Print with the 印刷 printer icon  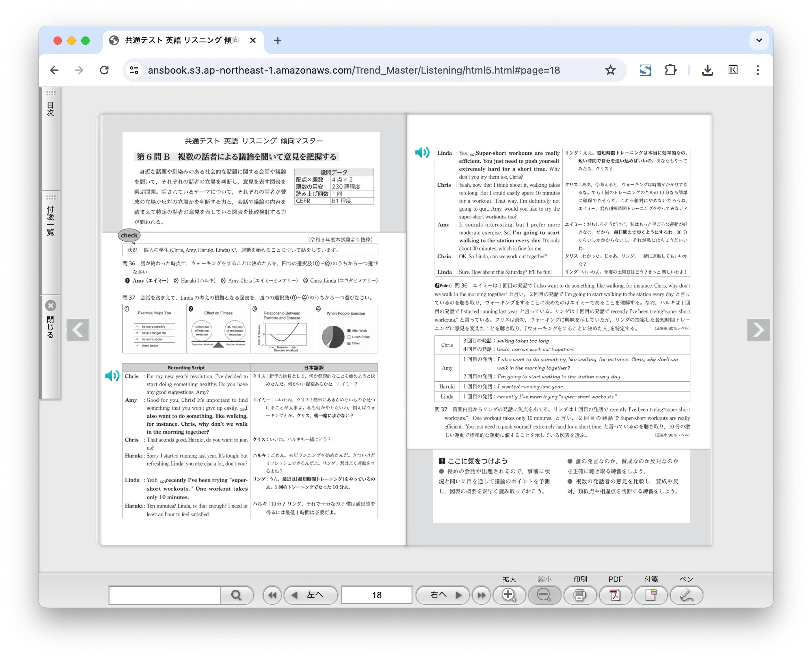point(580,594)
